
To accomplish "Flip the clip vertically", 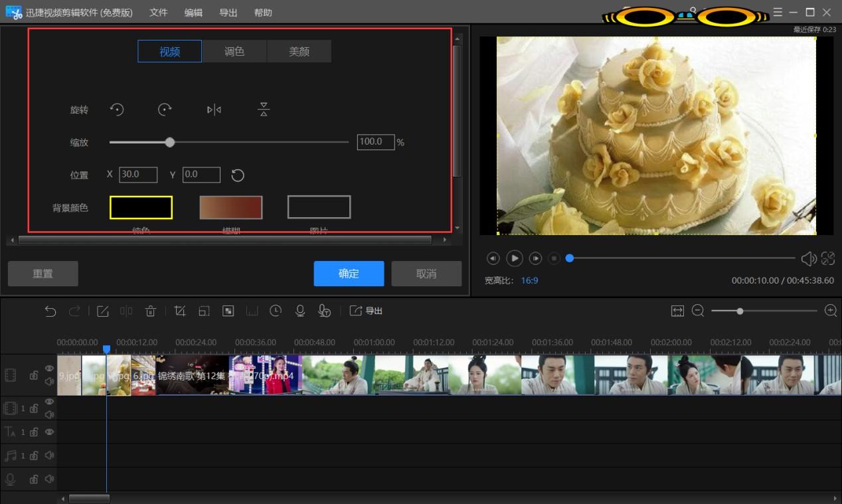I will pyautogui.click(x=264, y=110).
